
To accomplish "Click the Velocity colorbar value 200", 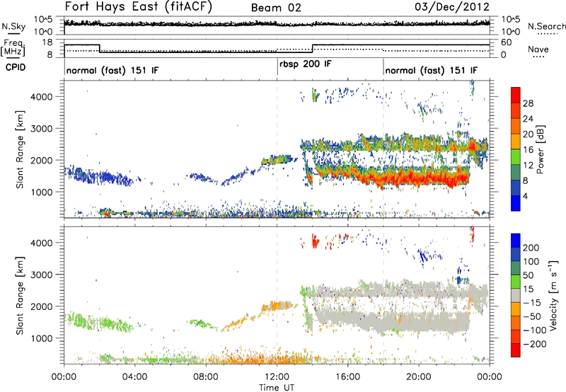I will 531,248.
